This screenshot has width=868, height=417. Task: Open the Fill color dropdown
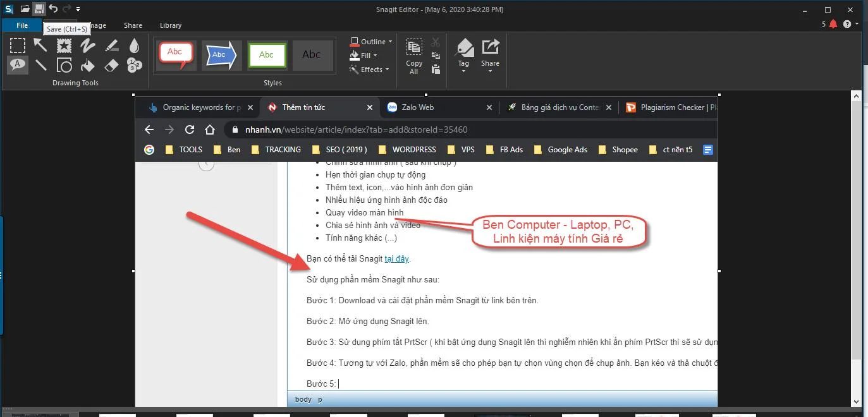coord(364,56)
